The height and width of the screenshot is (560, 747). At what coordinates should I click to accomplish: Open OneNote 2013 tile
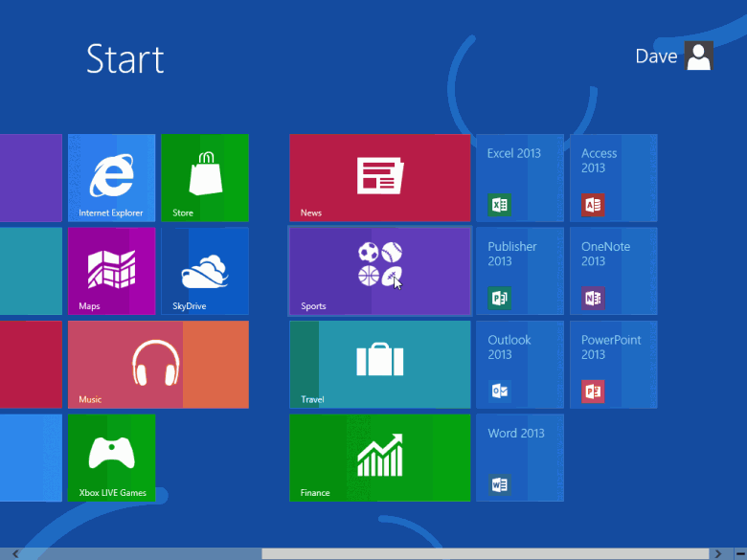click(613, 271)
